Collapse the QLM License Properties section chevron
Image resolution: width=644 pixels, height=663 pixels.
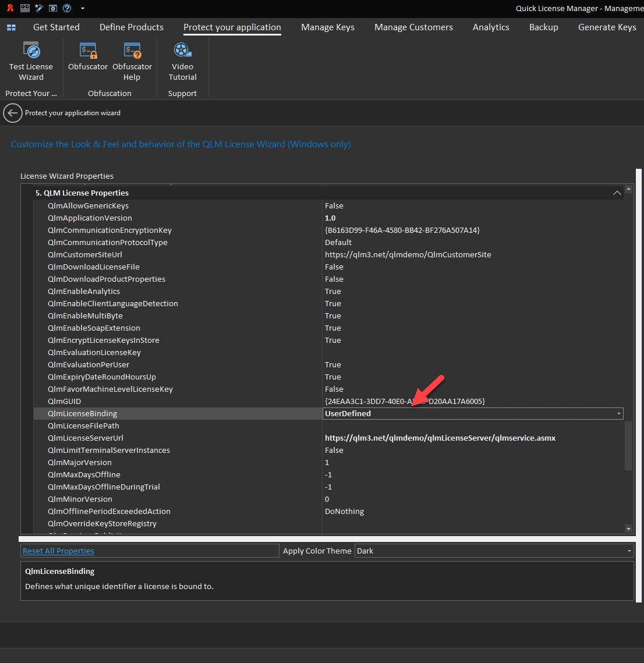click(x=617, y=193)
